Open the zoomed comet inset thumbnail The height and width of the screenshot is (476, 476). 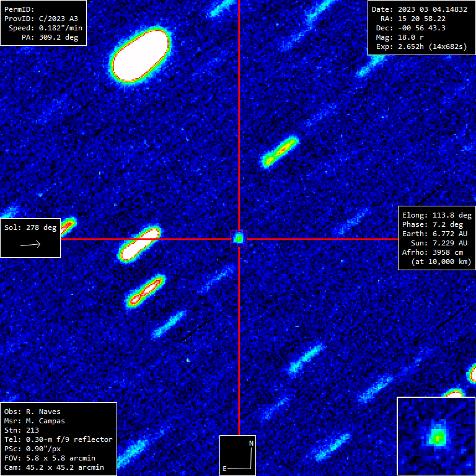coord(436,436)
